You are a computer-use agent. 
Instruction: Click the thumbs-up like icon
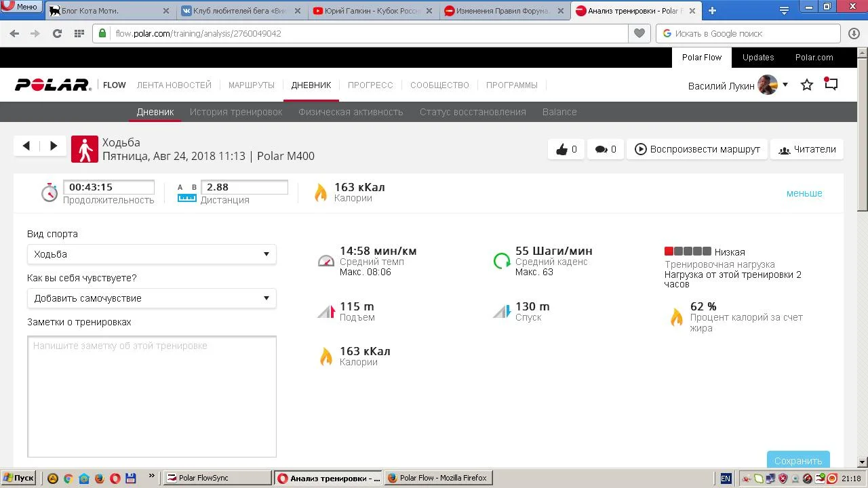[x=561, y=150]
